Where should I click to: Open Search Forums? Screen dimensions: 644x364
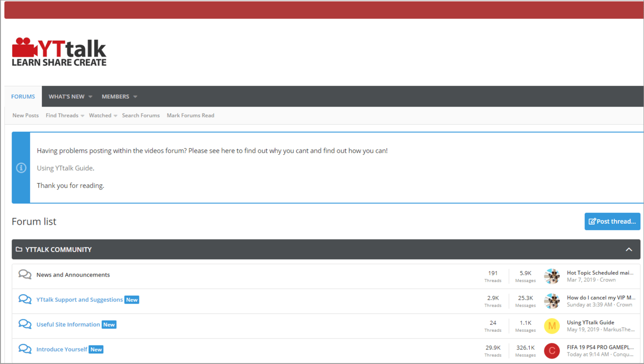(141, 116)
